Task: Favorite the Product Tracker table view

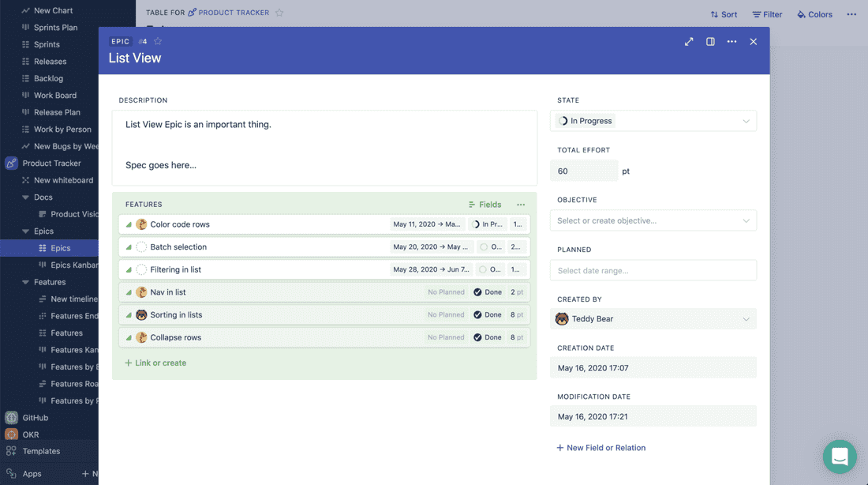Action: click(x=279, y=13)
